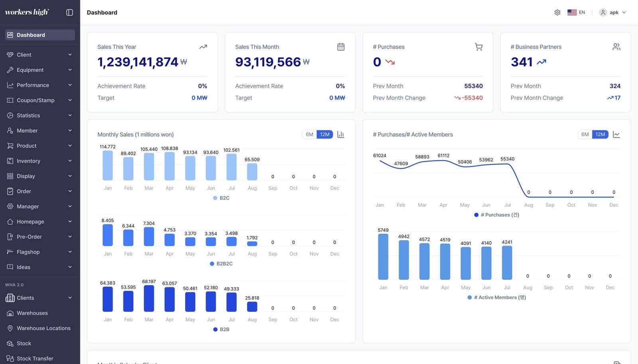
Task: Click the shopping cart icon on # Purchases
Action: pyautogui.click(x=478, y=47)
